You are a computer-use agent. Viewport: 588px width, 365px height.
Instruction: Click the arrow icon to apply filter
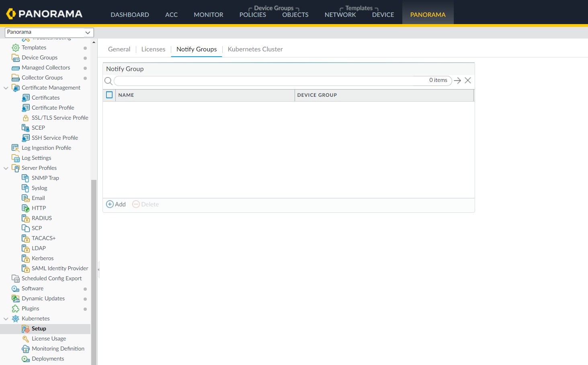click(457, 81)
